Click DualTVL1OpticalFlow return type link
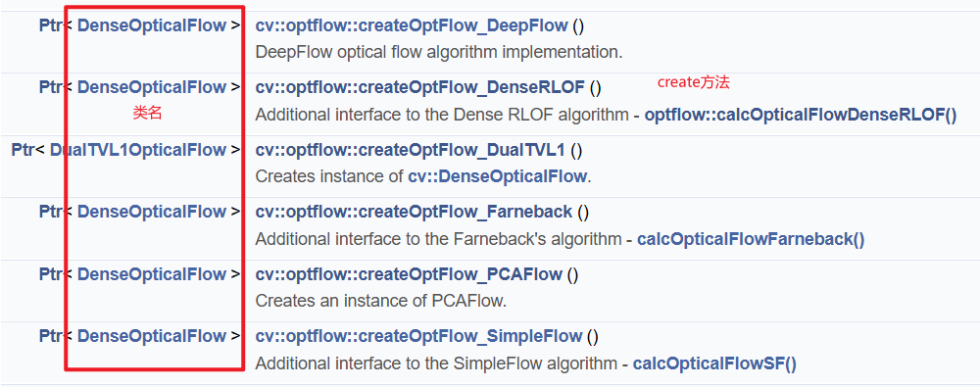980x387 pixels. 137,150
